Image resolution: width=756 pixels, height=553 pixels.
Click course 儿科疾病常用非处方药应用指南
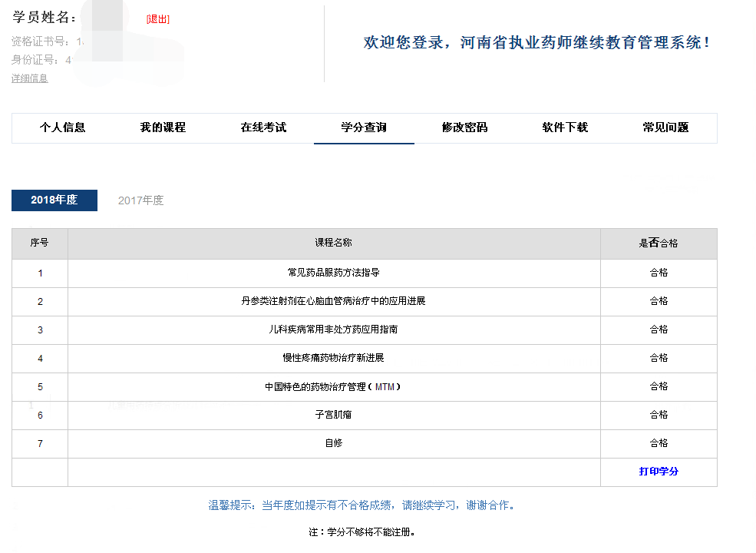(x=333, y=329)
